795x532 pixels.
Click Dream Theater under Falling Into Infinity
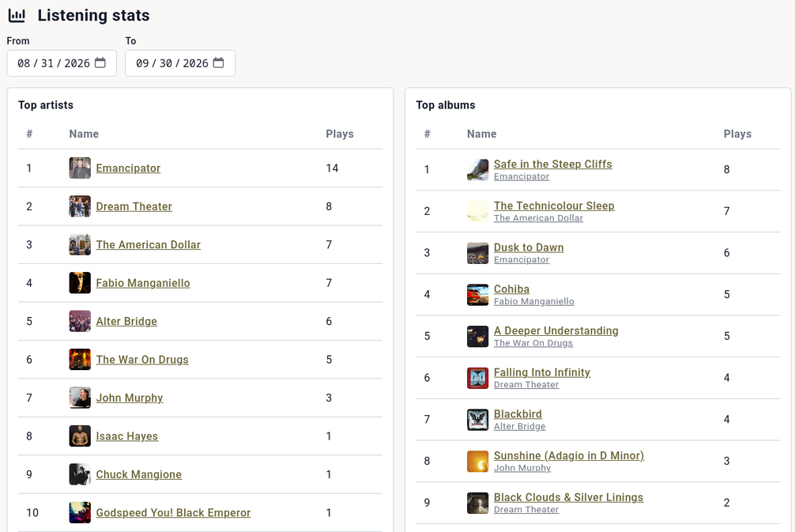pyautogui.click(x=526, y=384)
